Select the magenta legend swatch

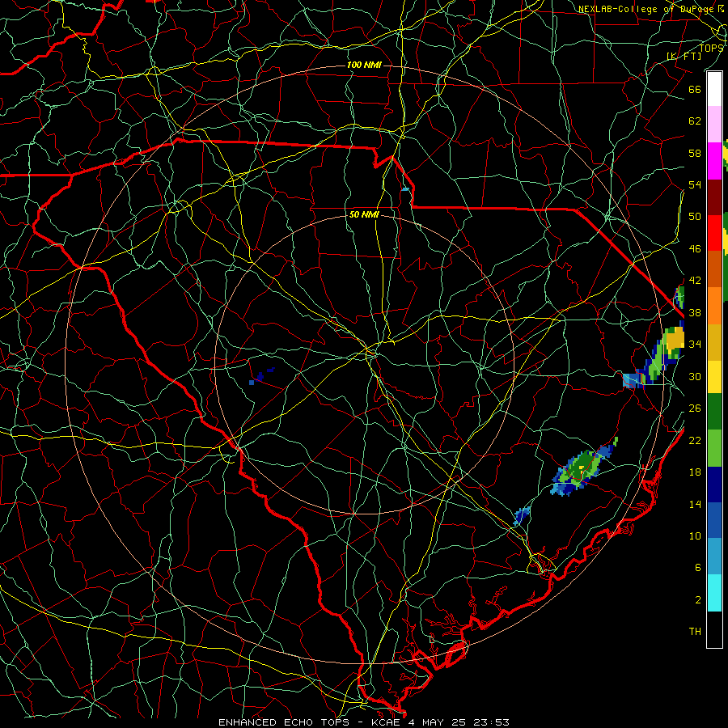(714, 161)
